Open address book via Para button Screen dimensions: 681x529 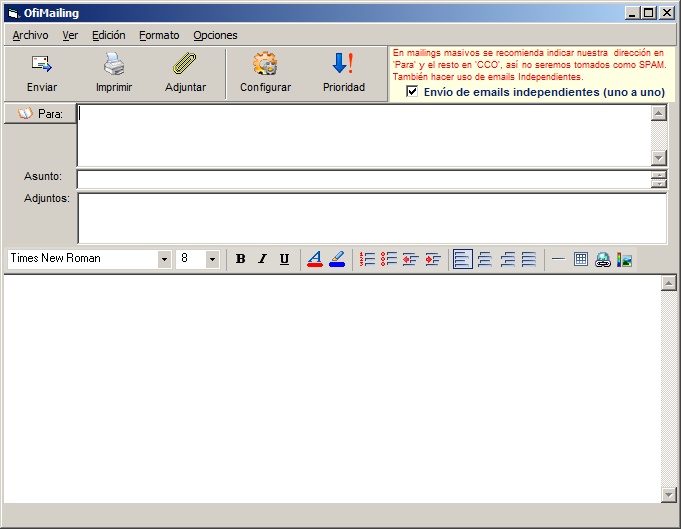(40, 114)
